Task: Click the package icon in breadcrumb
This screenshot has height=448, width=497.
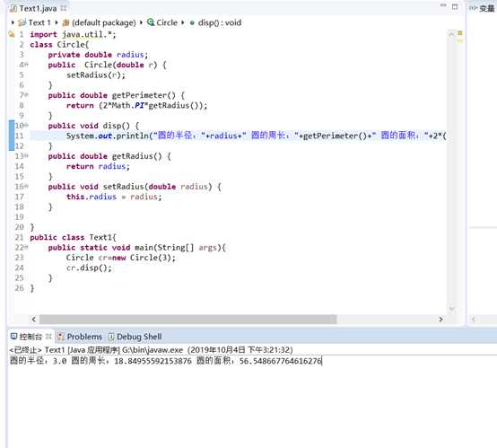Action: tap(65, 22)
